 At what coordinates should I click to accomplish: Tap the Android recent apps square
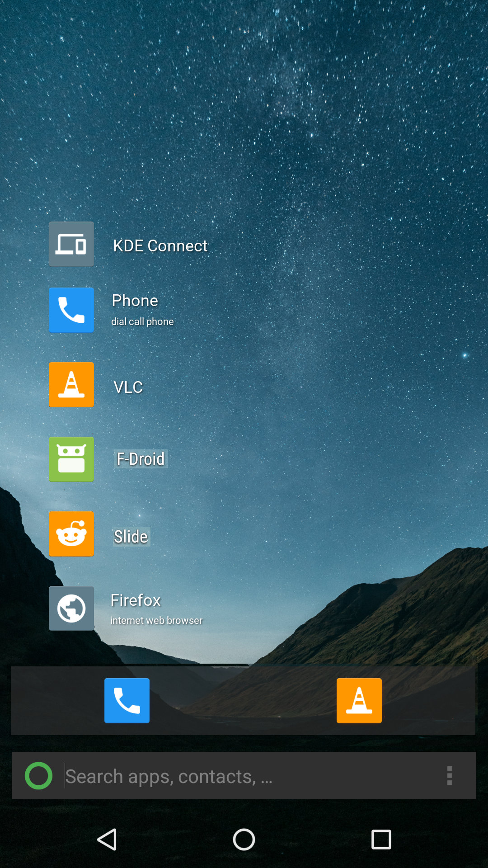[381, 840]
